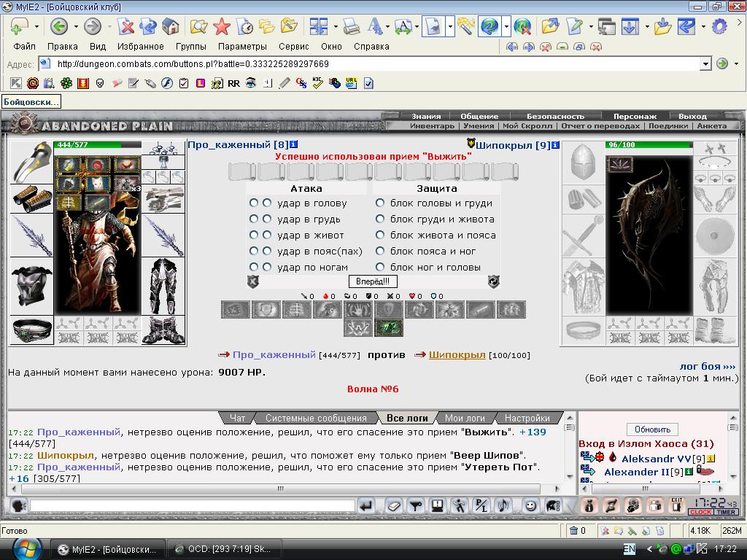Image resolution: width=747 pixels, height=560 pixels.
Task: Click the green glowing combat technique icon
Action: (388, 327)
